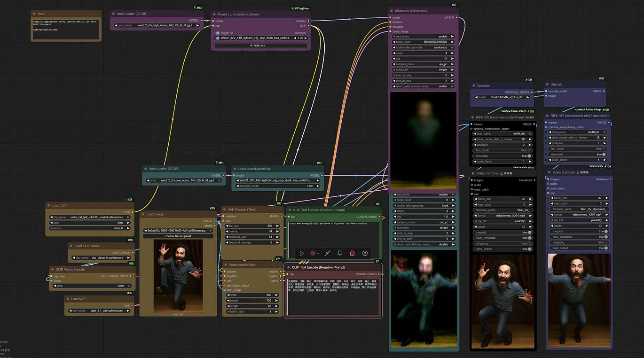The width and height of the screenshot is (644, 358).
Task: Open clip_name dropdown in Load CLIP node
Action: 90,217
